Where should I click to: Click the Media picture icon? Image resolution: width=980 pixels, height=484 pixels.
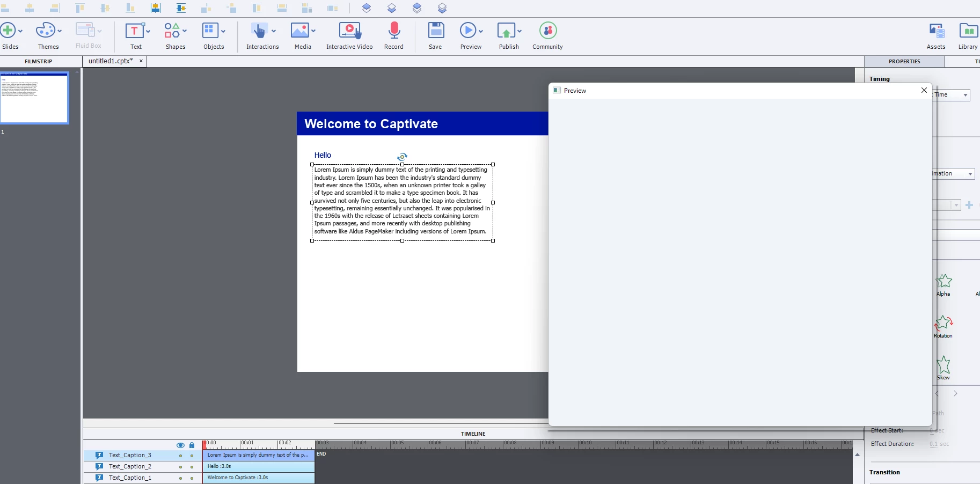point(299,30)
